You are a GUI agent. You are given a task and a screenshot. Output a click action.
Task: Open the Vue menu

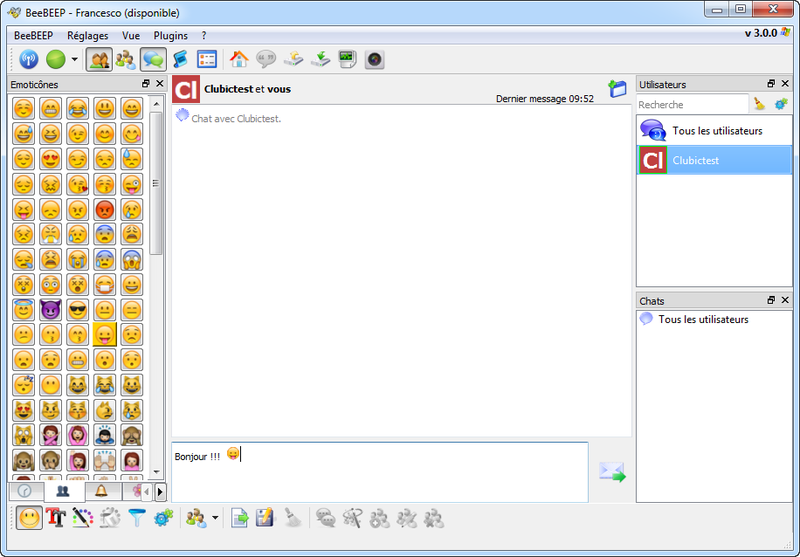131,36
